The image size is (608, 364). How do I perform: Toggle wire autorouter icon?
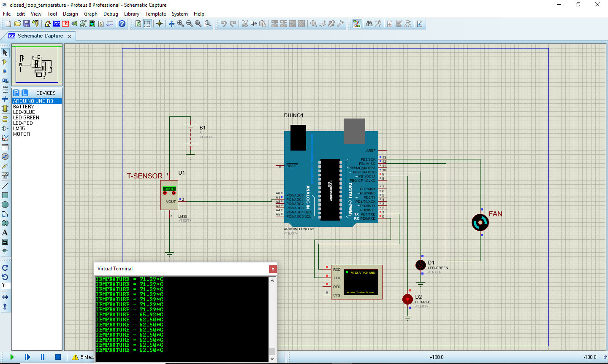(357, 24)
